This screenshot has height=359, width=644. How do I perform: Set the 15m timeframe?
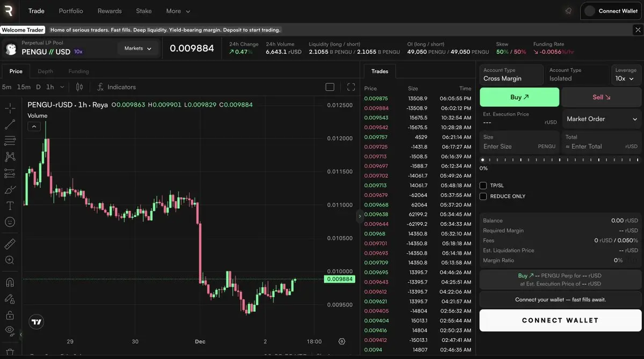point(24,87)
